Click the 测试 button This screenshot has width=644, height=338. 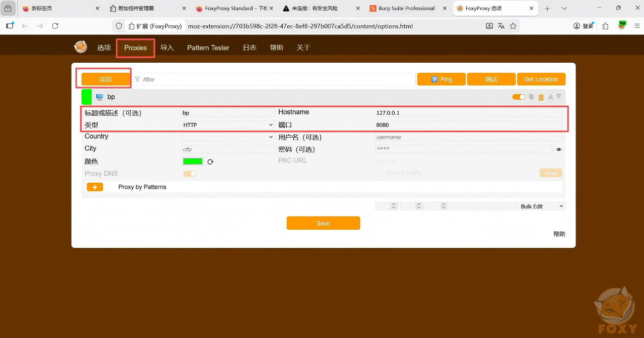click(x=491, y=79)
